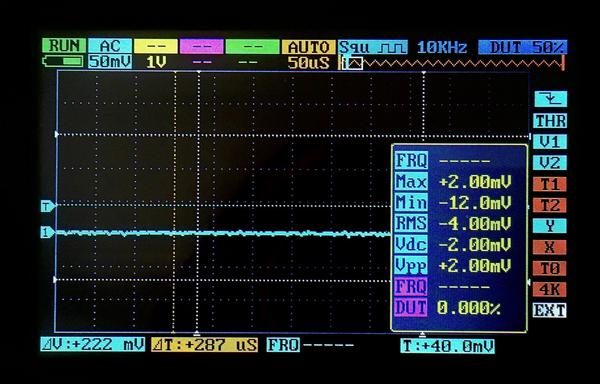
Task: Click the Max measurement label
Action: 411,181
